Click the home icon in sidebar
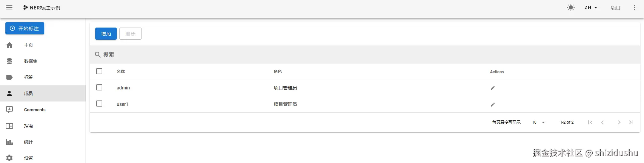The width and height of the screenshot is (644, 163). pyautogui.click(x=9, y=45)
